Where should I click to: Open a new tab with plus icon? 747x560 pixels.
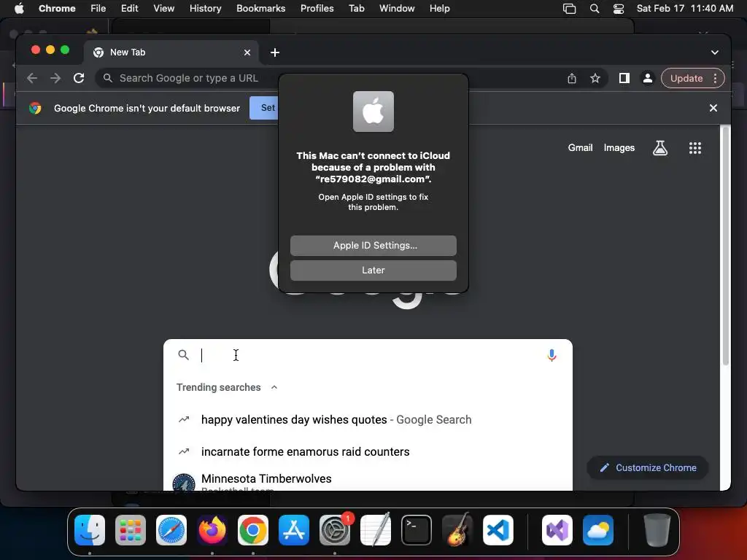275,52
